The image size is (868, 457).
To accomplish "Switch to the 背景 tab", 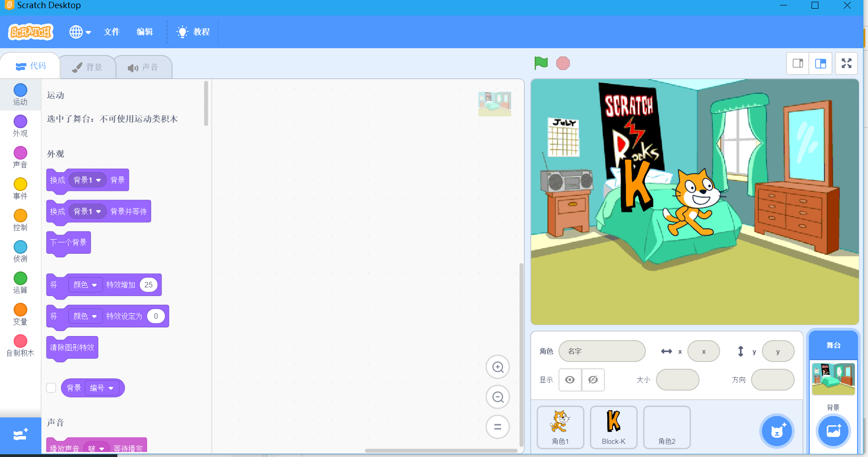I will (x=87, y=67).
